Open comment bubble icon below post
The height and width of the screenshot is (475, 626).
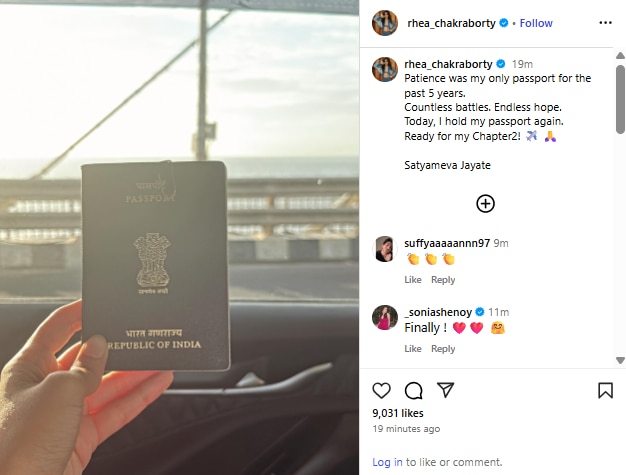click(413, 390)
